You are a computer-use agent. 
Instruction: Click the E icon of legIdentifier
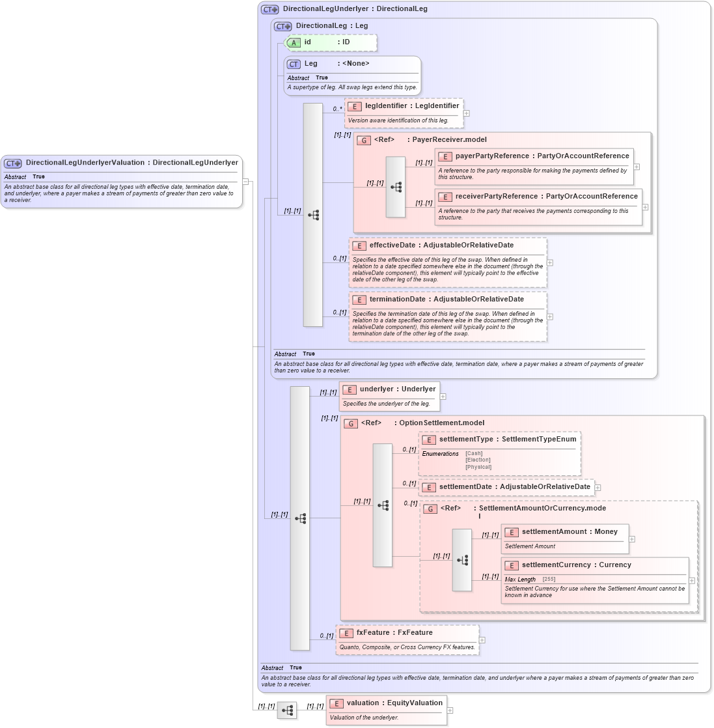tap(355, 106)
